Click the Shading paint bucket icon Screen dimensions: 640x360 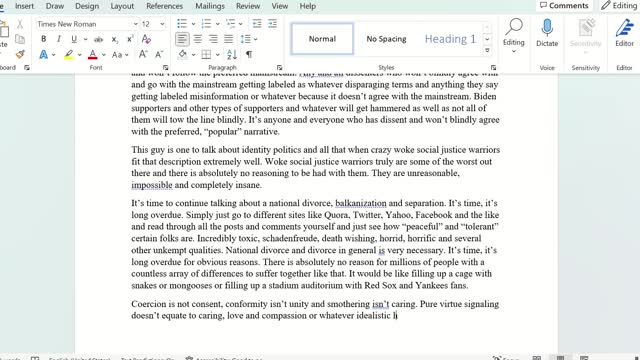coord(182,54)
